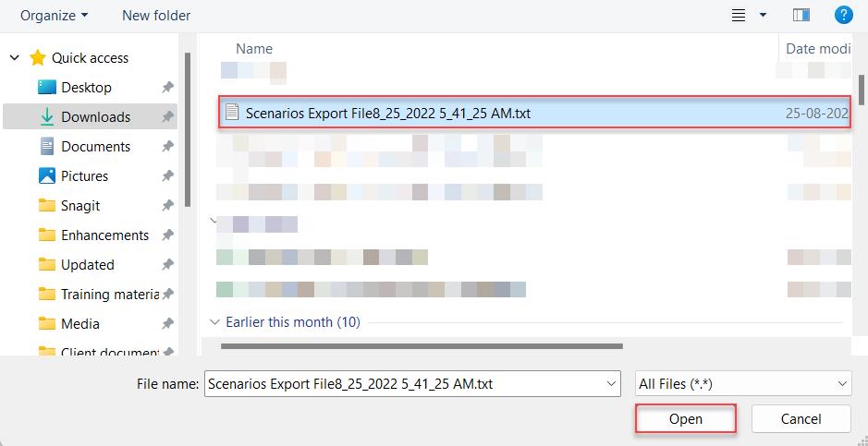Toggle pin next to Media folder

pos(167,323)
